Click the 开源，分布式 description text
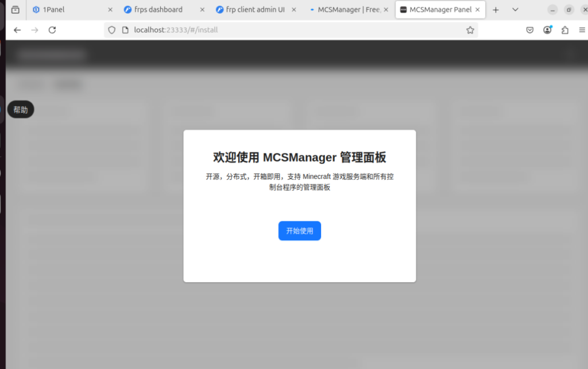Image resolution: width=588 pixels, height=369 pixels. point(299,182)
